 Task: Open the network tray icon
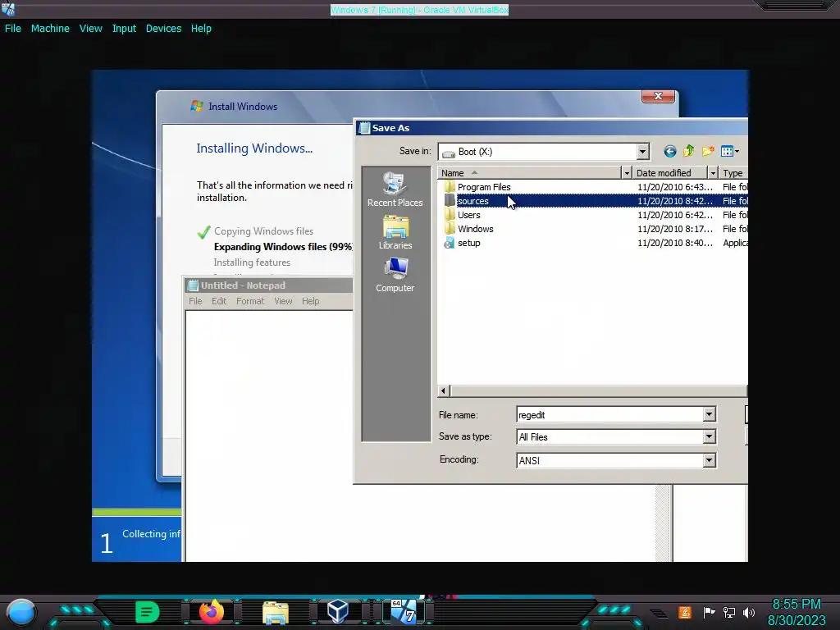[x=729, y=612]
